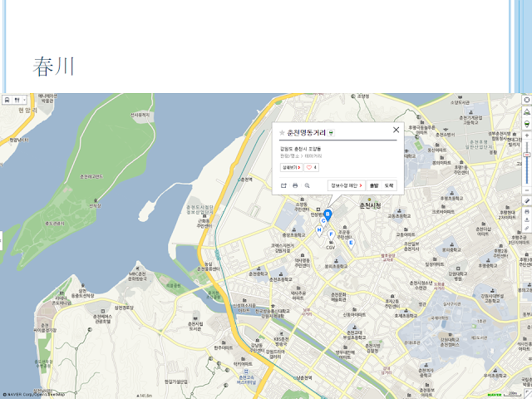Viewport: 532px width, 399px height.
Task: Select map marker E
Action: tap(351, 244)
